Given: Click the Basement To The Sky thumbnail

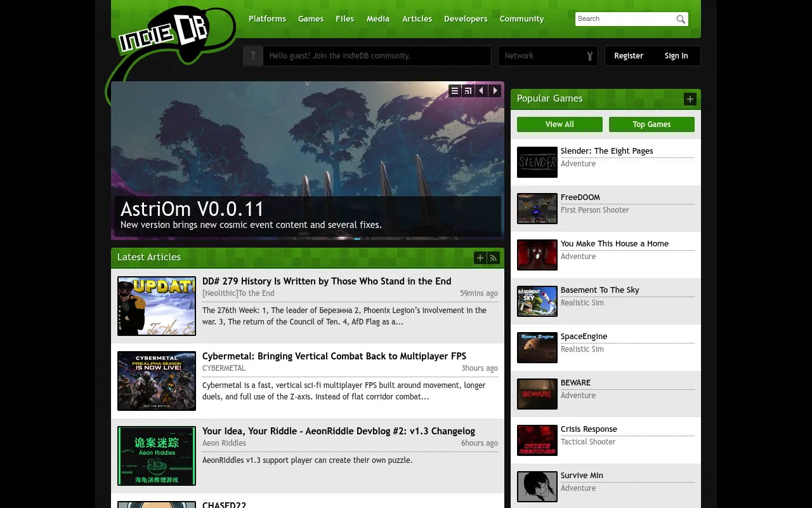Looking at the screenshot, I should coord(537,302).
